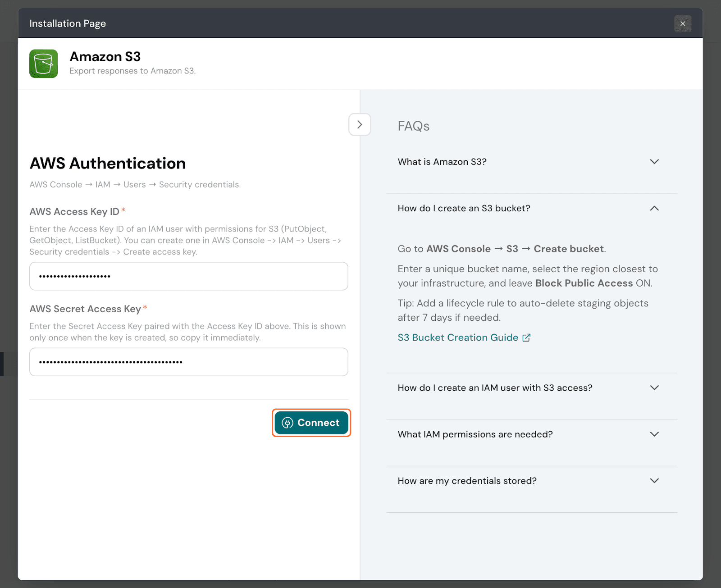Click the plug icon inside the Connect button
Image resolution: width=721 pixels, height=588 pixels.
(287, 423)
